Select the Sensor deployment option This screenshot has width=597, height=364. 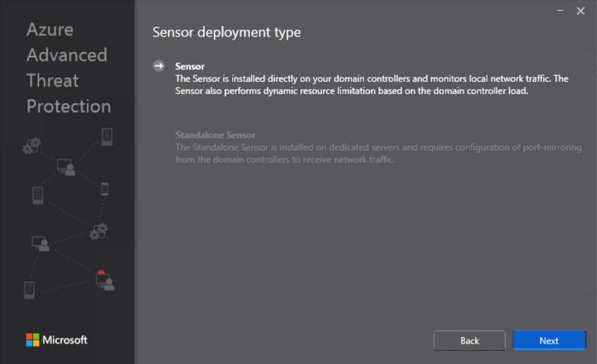[x=190, y=66]
